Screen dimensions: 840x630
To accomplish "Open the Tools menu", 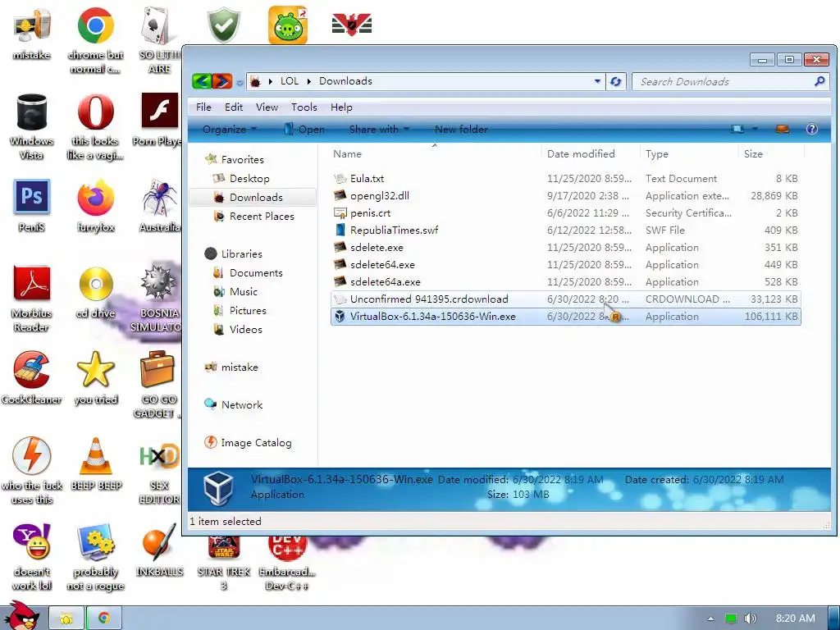I will [304, 107].
